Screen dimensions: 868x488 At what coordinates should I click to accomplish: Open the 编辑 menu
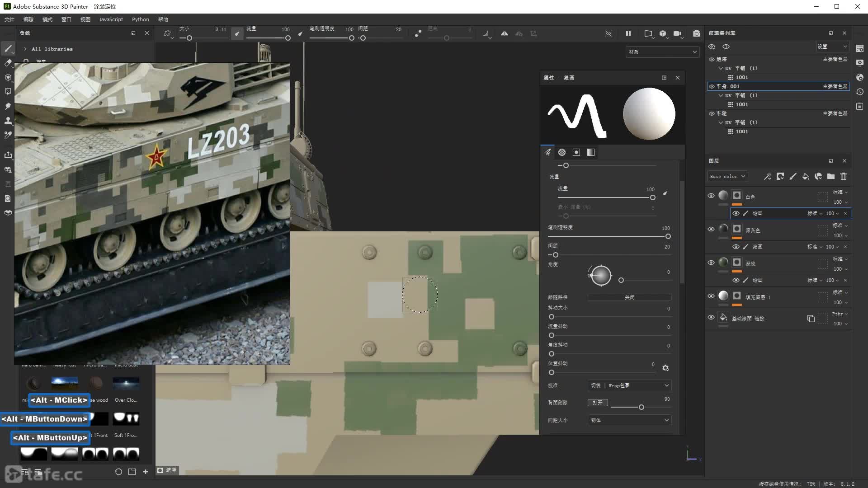click(x=28, y=19)
